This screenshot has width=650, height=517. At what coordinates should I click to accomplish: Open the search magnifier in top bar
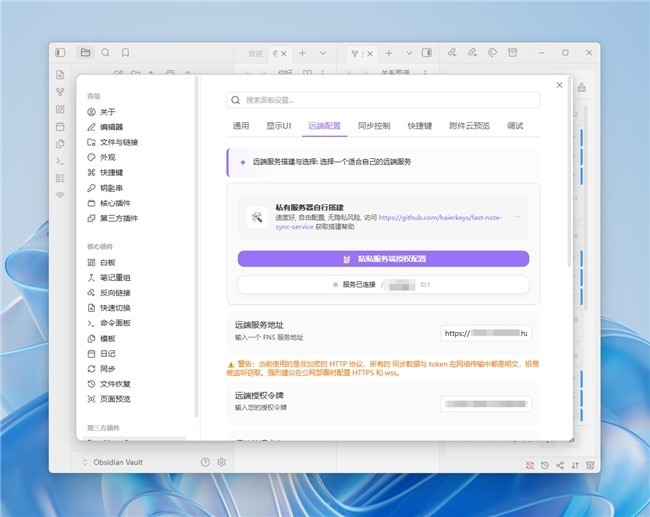point(105,53)
